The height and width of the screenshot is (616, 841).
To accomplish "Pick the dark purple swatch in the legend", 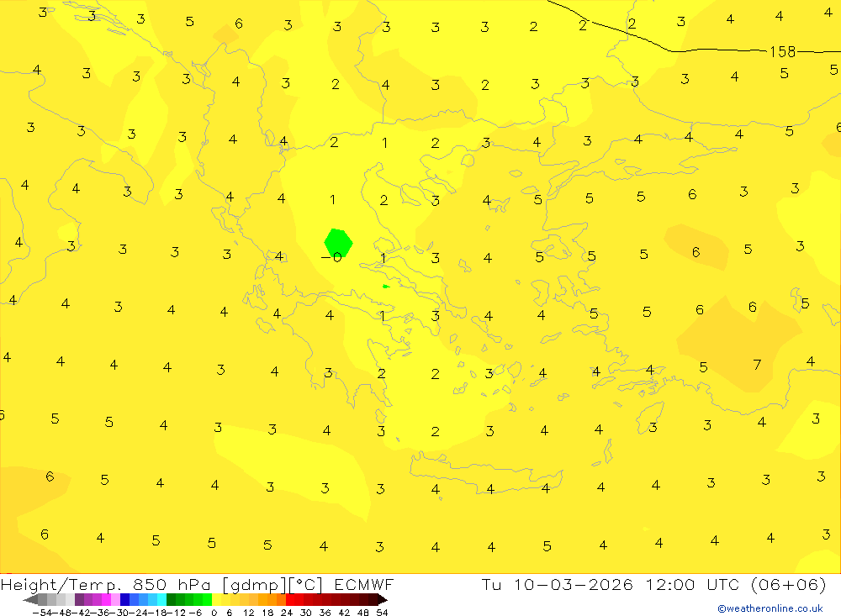I will tap(79, 599).
